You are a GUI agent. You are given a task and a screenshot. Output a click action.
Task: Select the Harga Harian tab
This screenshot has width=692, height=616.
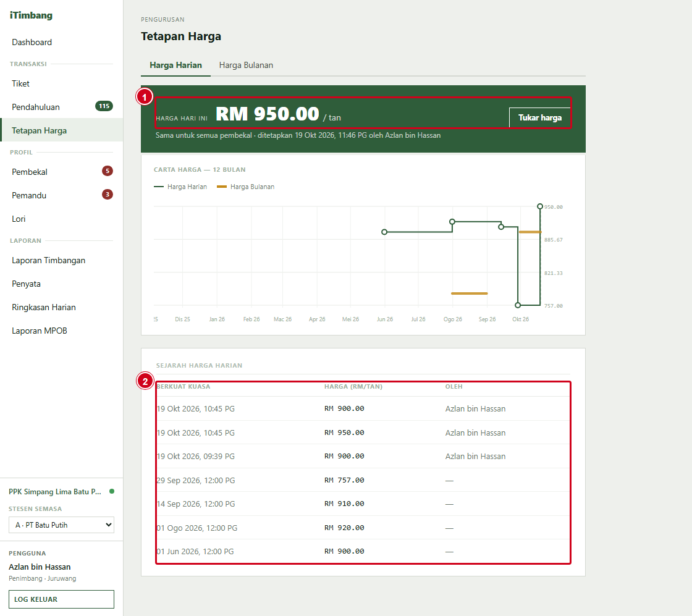point(175,65)
